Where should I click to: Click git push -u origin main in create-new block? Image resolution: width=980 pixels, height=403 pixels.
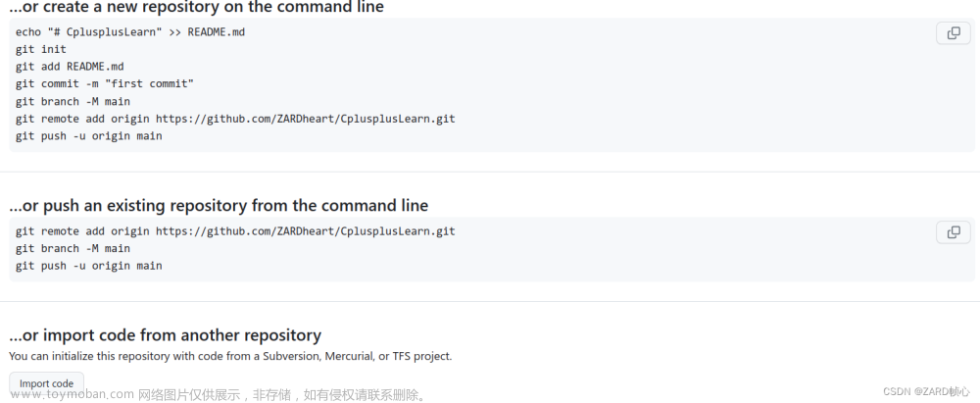pos(89,135)
